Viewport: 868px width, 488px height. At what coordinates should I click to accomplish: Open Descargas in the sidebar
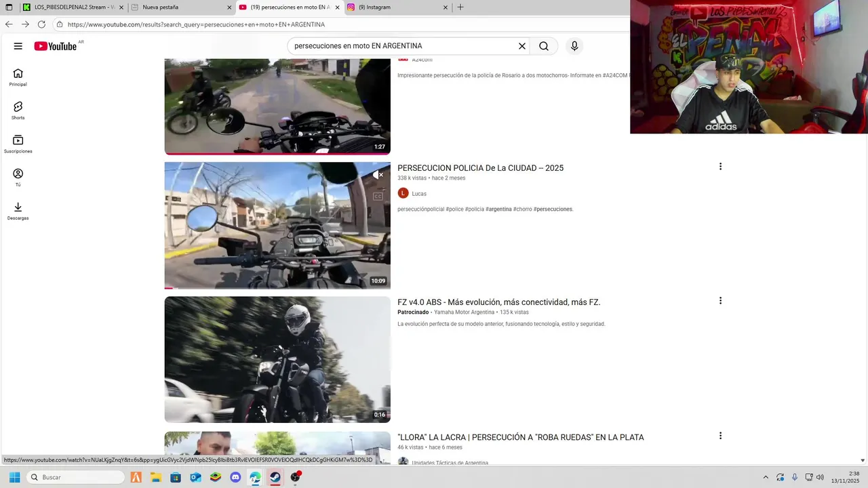18,211
